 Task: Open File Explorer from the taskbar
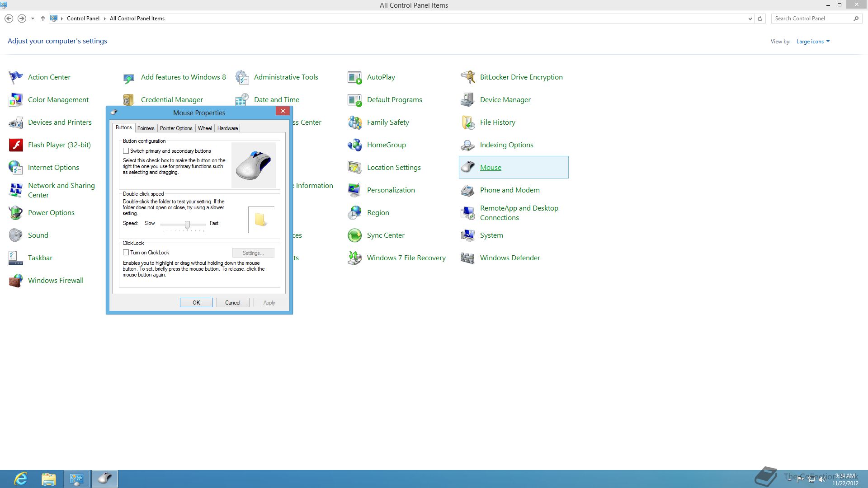coord(48,479)
